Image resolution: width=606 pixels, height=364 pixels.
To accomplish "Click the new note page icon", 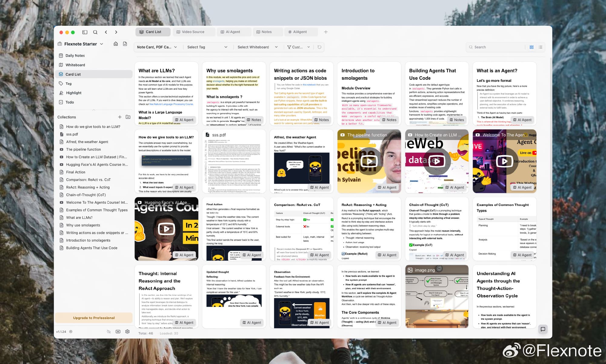I will [x=125, y=44].
